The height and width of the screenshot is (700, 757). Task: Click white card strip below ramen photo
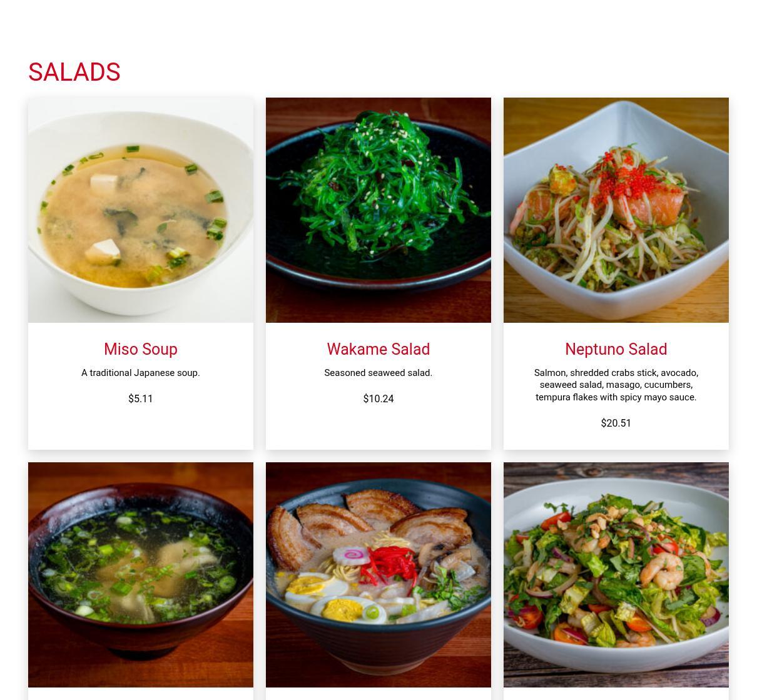[378, 694]
